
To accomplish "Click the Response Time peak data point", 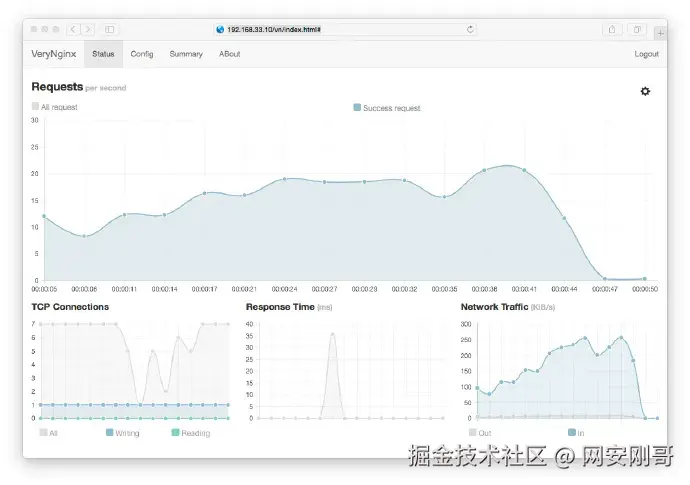I will pyautogui.click(x=333, y=334).
